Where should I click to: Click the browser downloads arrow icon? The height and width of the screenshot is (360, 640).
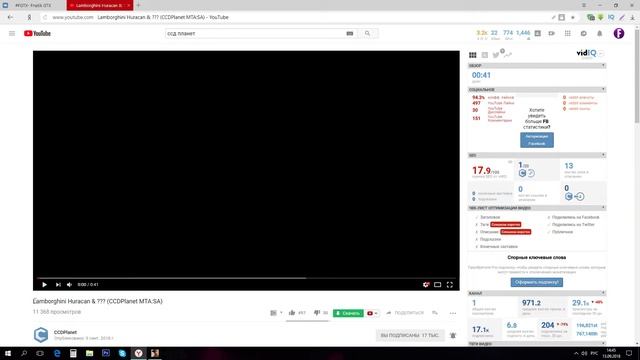[x=633, y=17]
